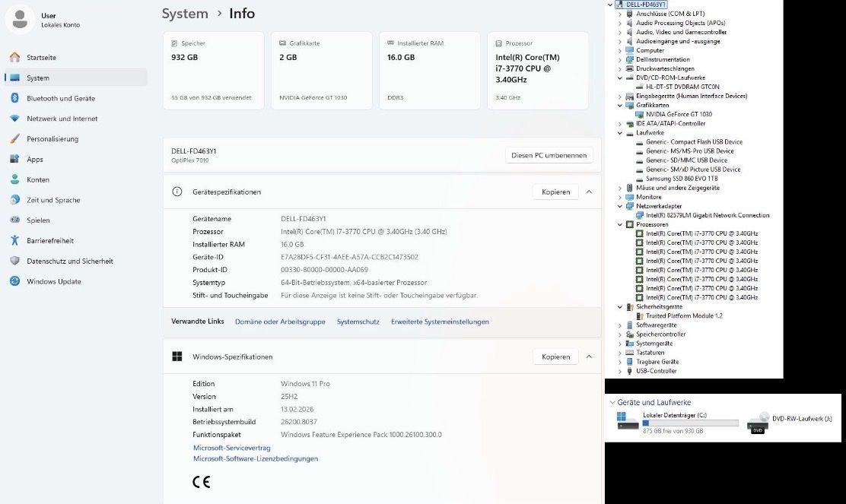Click the Druckwarteschlangen printer icon
The width and height of the screenshot is (846, 504).
click(630, 68)
